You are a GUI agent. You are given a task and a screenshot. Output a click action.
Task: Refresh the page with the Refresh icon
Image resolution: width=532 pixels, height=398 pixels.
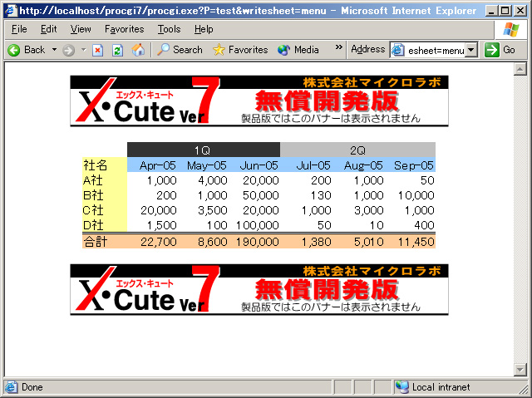coord(117,50)
